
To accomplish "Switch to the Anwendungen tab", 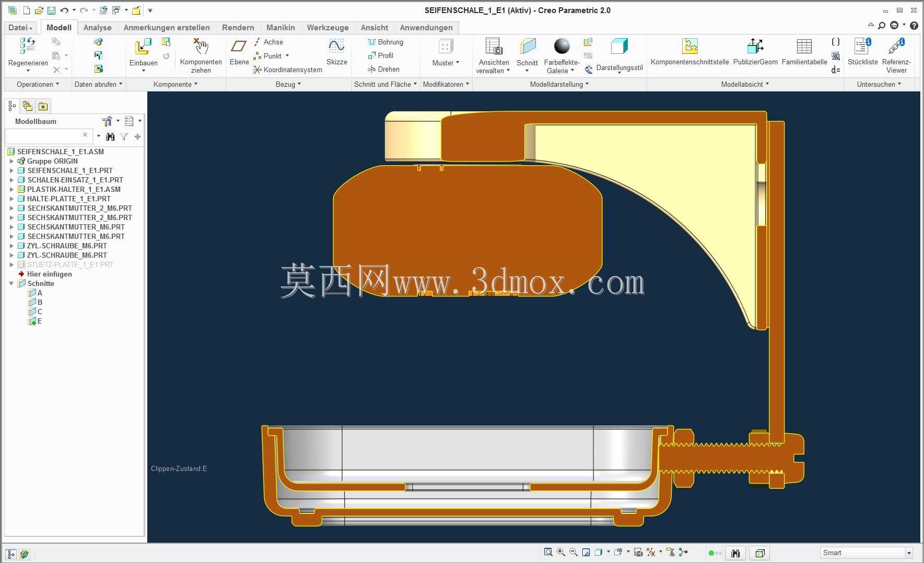I will [426, 28].
